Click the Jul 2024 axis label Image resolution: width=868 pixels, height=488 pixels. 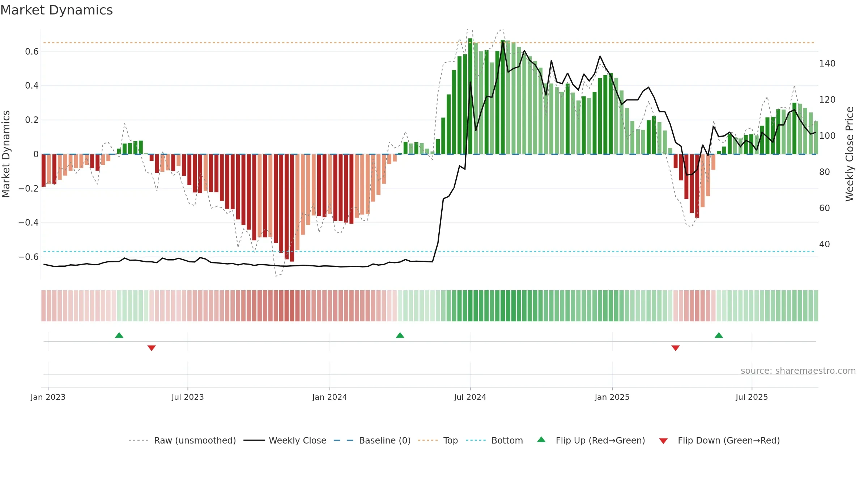click(470, 397)
